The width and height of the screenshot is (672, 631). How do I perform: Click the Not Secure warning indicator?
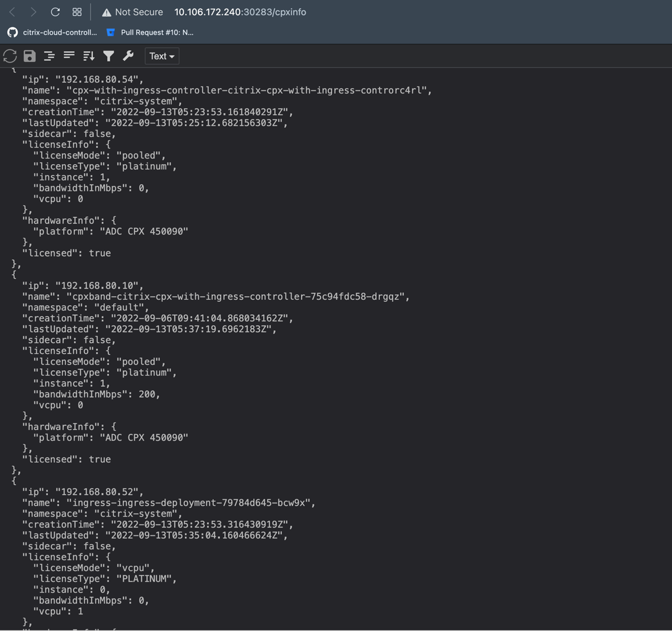(x=133, y=12)
